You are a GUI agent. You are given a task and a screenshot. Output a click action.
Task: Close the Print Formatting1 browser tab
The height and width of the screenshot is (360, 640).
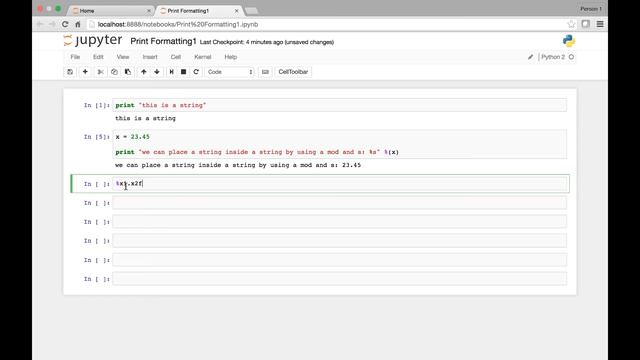pyautogui.click(x=236, y=11)
